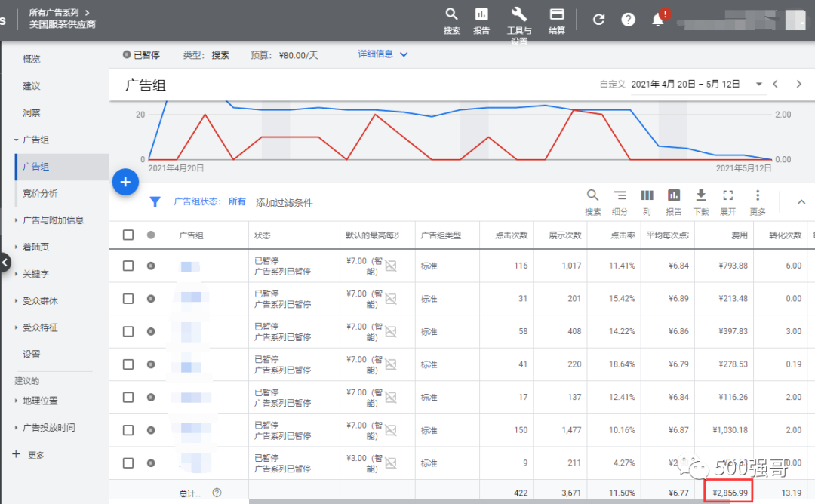Viewport: 815px width, 504px height.
Task: Open the 细分 segment icon
Action: pyautogui.click(x=620, y=196)
